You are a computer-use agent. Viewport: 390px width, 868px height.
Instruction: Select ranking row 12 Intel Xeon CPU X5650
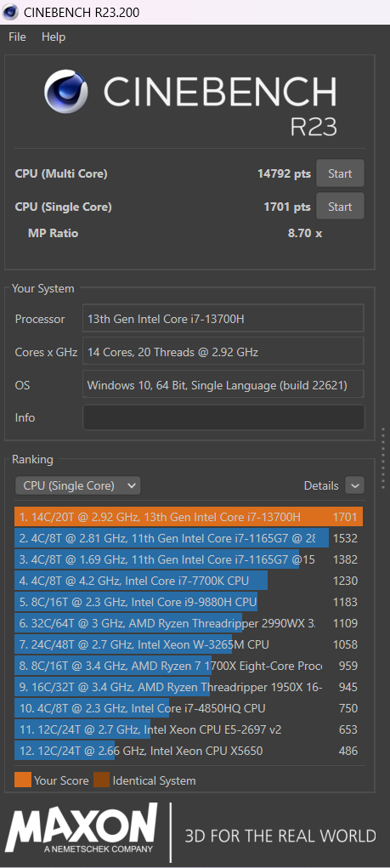point(189,751)
